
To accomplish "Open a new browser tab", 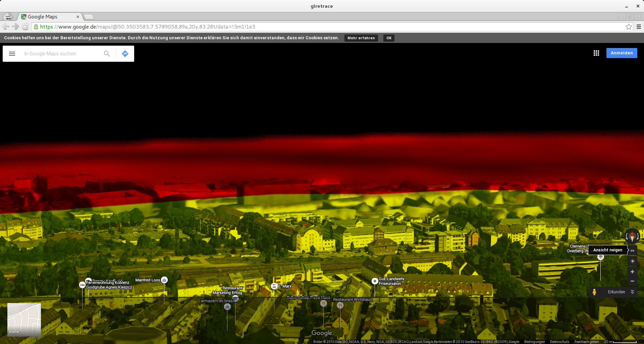I will 89,17.
